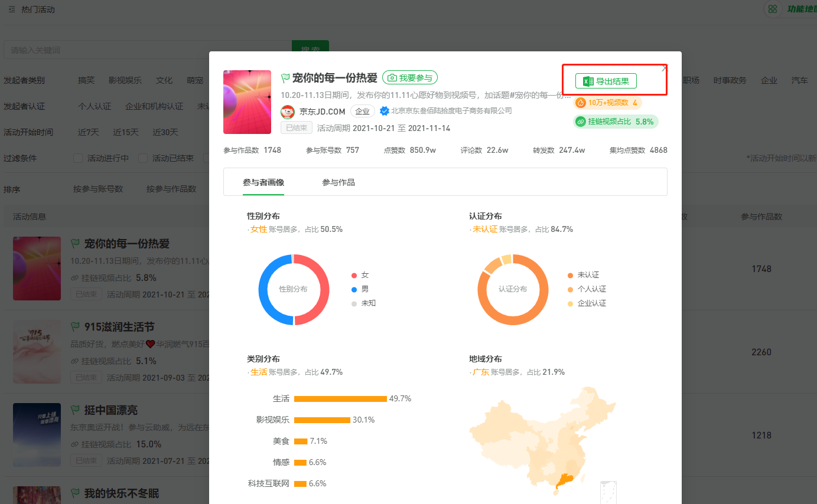Sort by 按参与作品数
The image size is (817, 504).
(171, 189)
